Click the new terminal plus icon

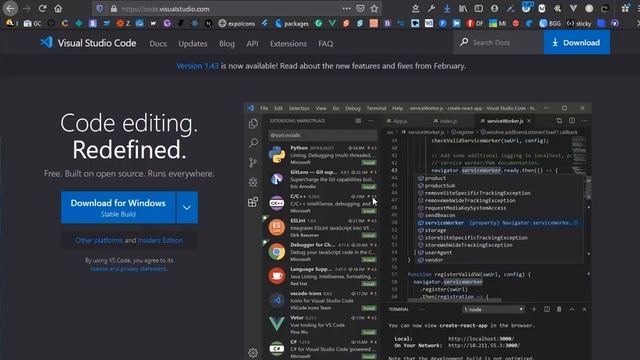pyautogui.click(x=534, y=309)
